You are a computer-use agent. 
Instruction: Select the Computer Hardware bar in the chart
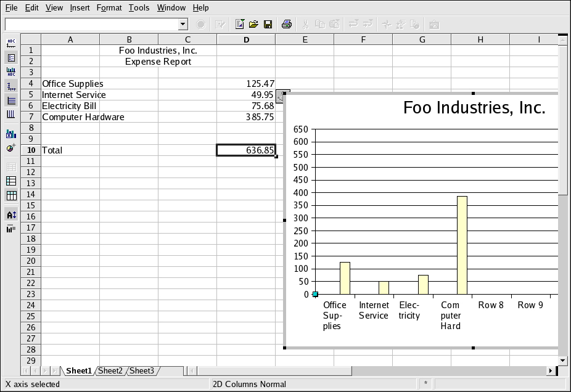tap(462, 245)
